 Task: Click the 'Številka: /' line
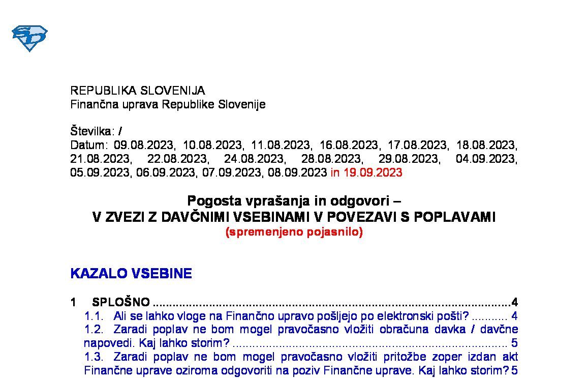coord(96,131)
